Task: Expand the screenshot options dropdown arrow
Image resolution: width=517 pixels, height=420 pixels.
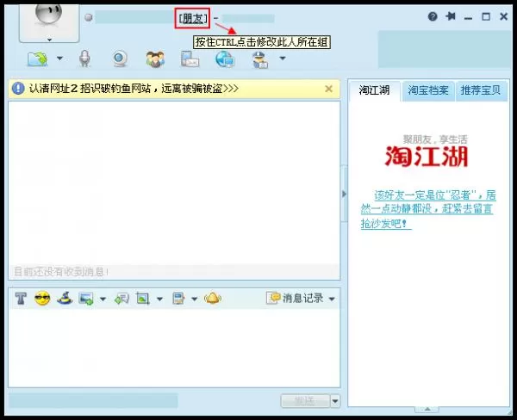Action: pos(159,300)
